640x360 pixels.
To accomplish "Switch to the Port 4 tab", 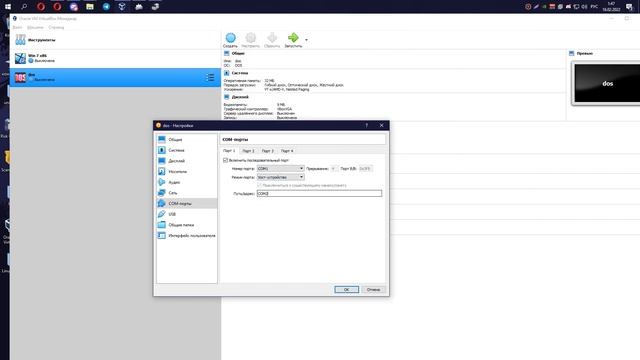I will 287,151.
